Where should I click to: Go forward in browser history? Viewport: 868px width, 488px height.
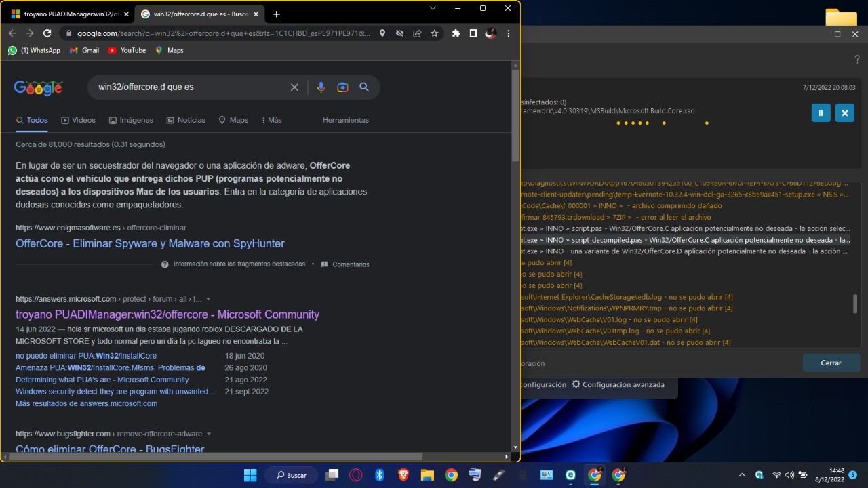pos(30,33)
